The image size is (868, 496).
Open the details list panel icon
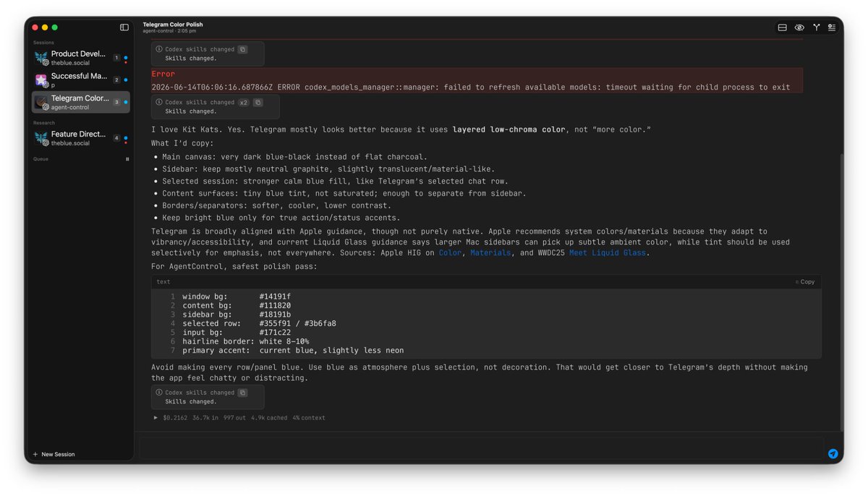[832, 27]
